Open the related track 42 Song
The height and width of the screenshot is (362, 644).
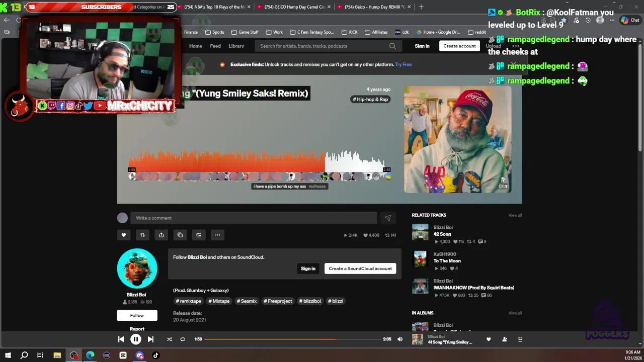[442, 234]
